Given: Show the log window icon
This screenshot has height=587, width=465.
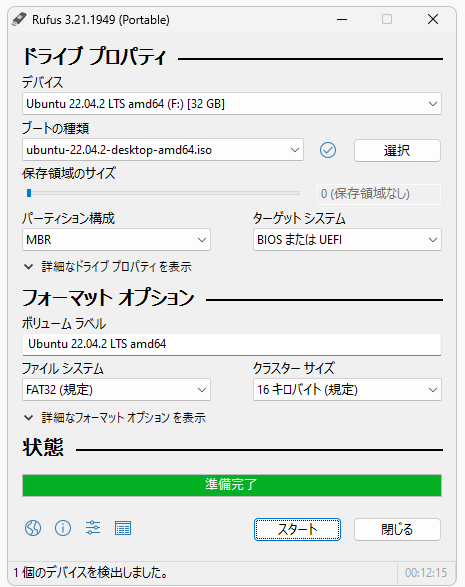Looking at the screenshot, I should pyautogui.click(x=123, y=528).
